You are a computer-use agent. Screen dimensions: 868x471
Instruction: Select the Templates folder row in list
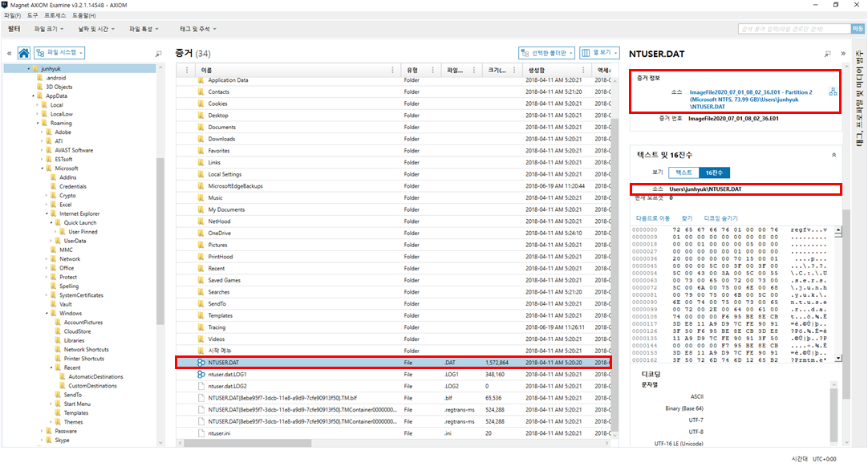[x=394, y=315]
